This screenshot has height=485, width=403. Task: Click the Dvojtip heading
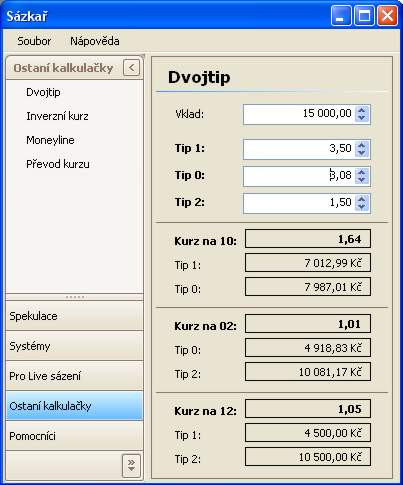[199, 77]
